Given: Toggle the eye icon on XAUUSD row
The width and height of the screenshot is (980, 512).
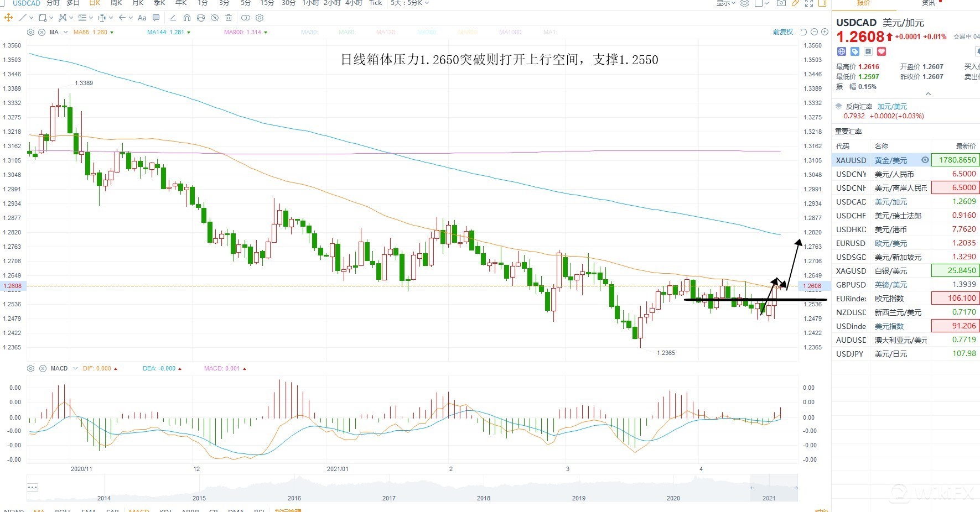Looking at the screenshot, I should (925, 160).
